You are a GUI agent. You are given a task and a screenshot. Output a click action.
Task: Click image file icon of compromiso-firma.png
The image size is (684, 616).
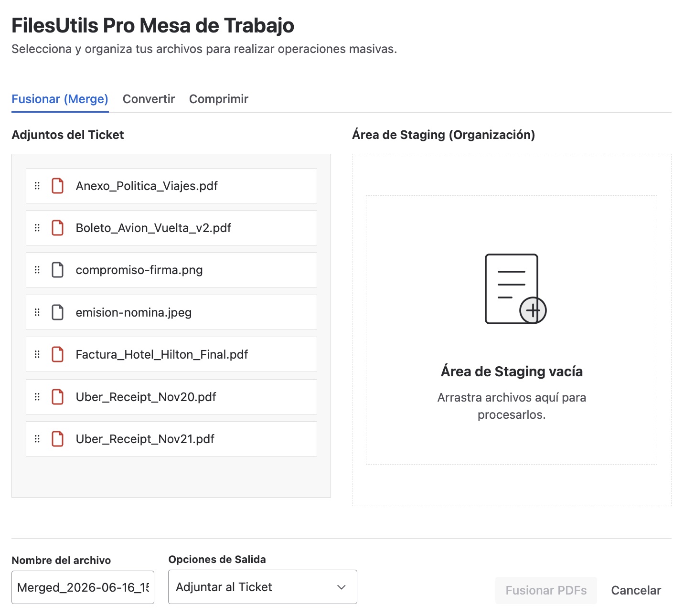(x=58, y=270)
